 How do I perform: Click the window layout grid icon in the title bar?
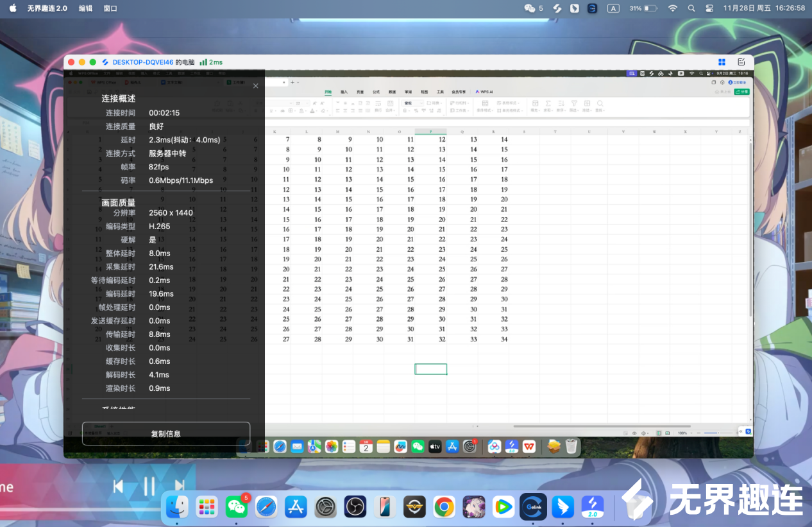coord(722,62)
